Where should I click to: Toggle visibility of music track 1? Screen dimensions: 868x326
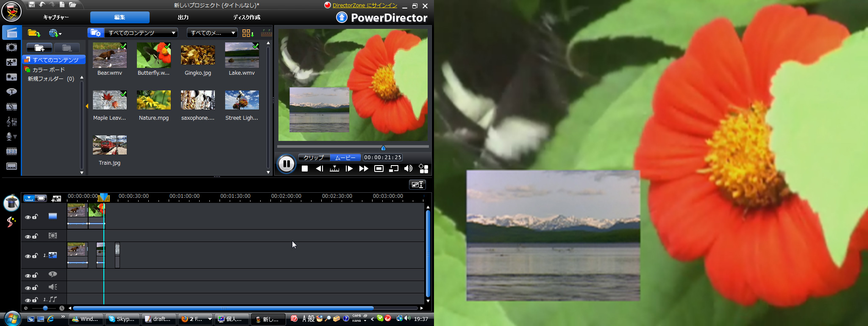pyautogui.click(x=28, y=300)
